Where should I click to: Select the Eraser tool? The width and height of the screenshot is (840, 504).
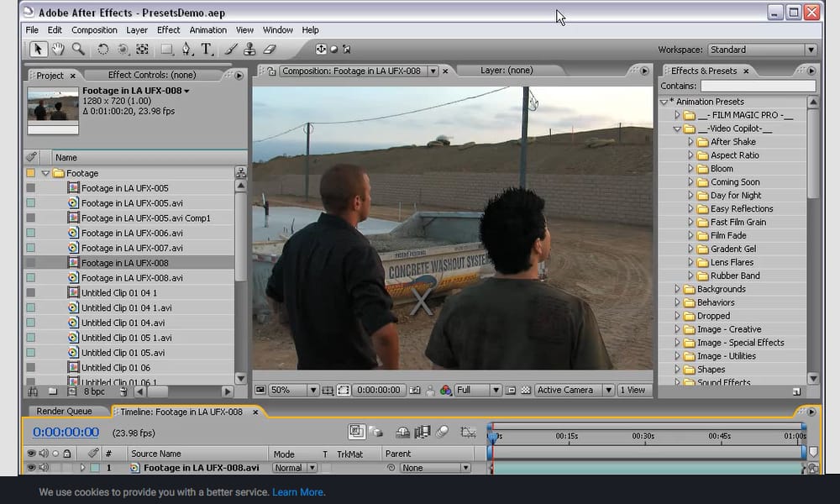[x=270, y=50]
